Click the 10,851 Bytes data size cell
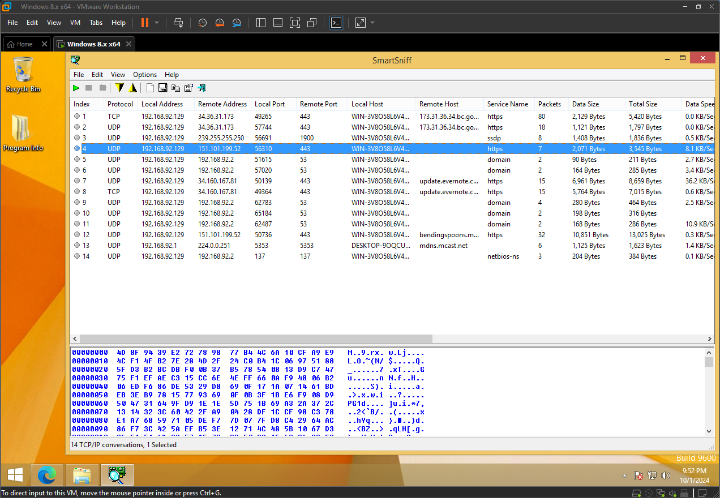The height and width of the screenshot is (498, 720). (x=590, y=235)
